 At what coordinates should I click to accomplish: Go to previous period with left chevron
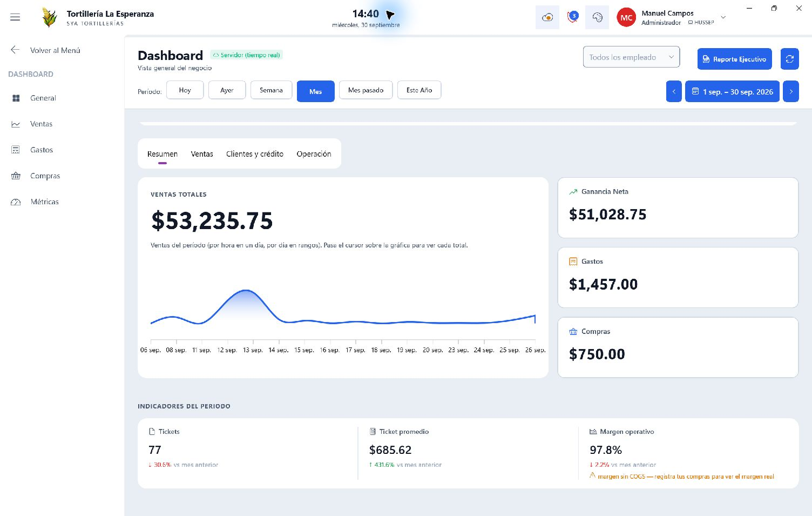[674, 91]
